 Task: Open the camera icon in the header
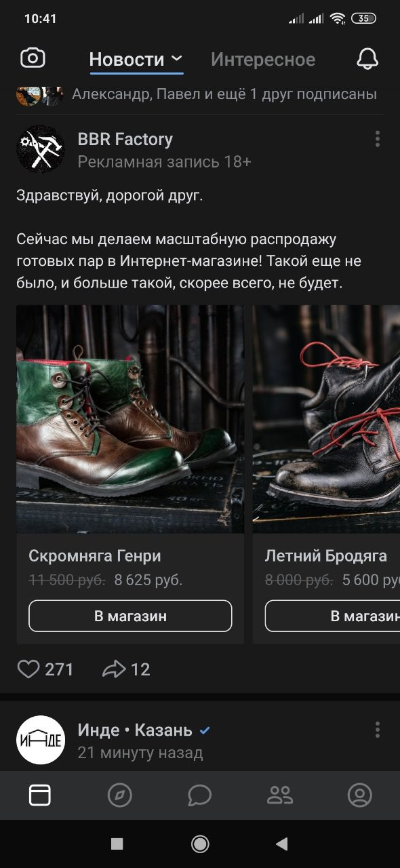pos(33,58)
